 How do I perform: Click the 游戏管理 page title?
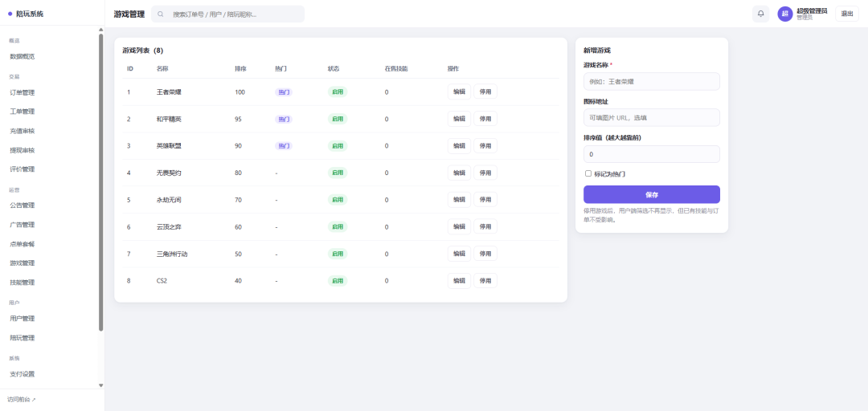pos(129,14)
